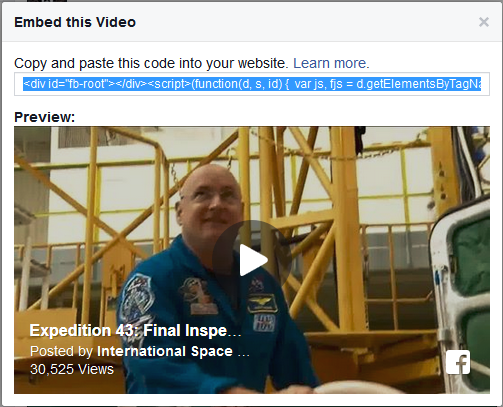Click the astronaut's face in preview
Viewport: 503px width, 407px height.
coord(210,200)
